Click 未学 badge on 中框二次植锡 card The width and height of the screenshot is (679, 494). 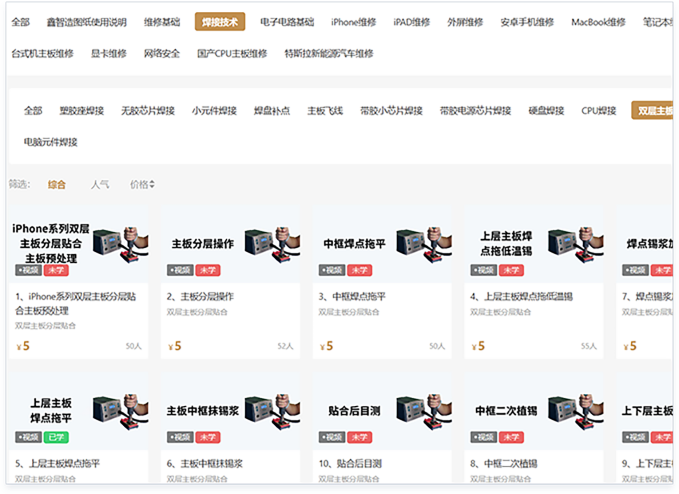point(511,438)
